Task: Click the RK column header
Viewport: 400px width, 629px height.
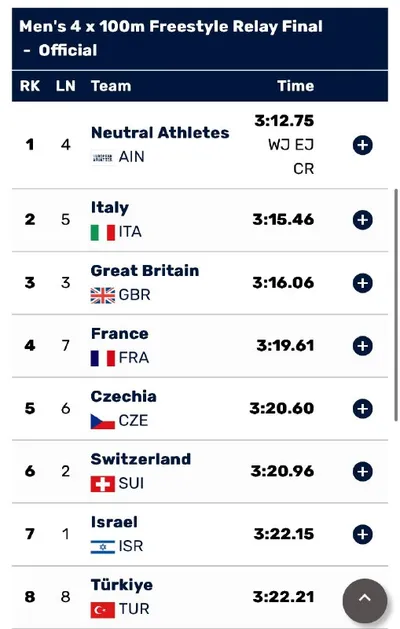Action: (x=30, y=86)
